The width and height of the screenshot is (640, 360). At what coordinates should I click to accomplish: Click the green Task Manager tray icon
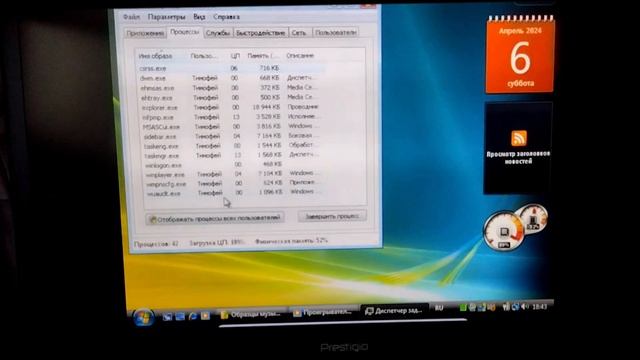point(463,308)
